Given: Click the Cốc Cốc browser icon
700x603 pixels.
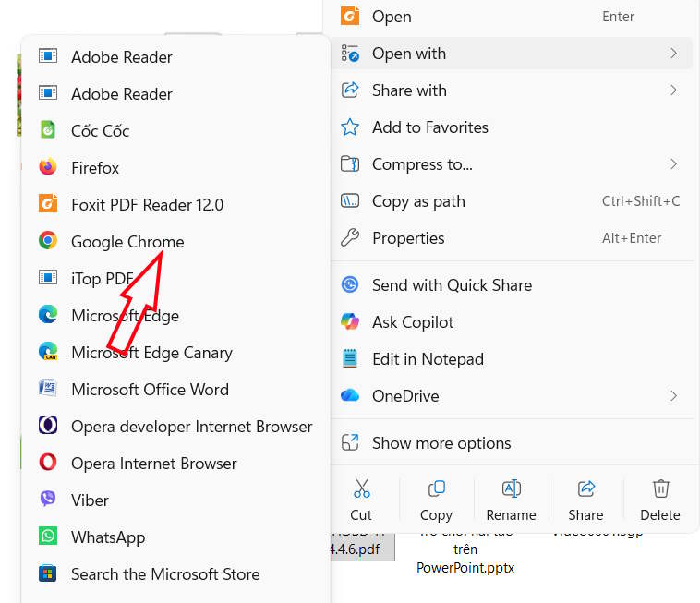Looking at the screenshot, I should [x=48, y=130].
